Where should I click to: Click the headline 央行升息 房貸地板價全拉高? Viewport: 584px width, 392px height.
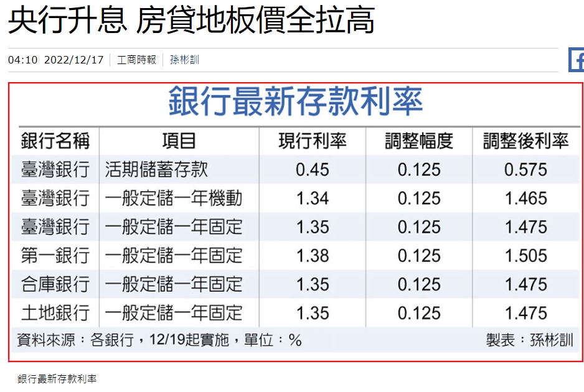click(191, 21)
